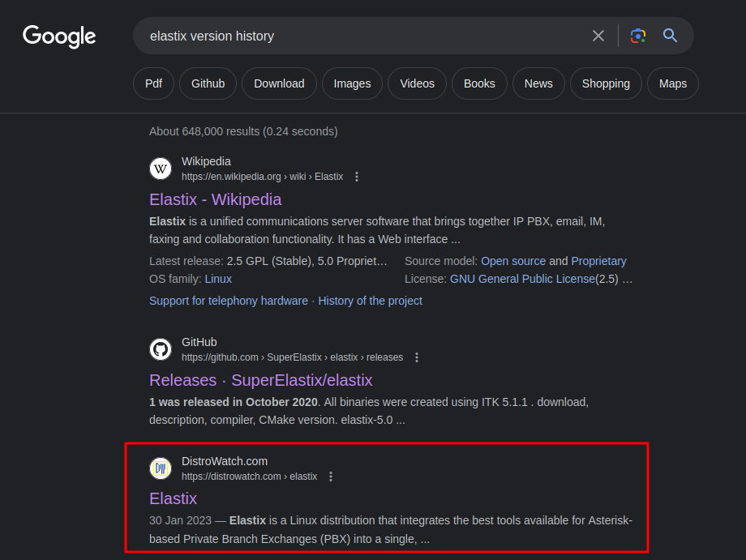The image size is (746, 560).
Task: Follow the 'Linux' OS family link
Action: pyautogui.click(x=218, y=279)
